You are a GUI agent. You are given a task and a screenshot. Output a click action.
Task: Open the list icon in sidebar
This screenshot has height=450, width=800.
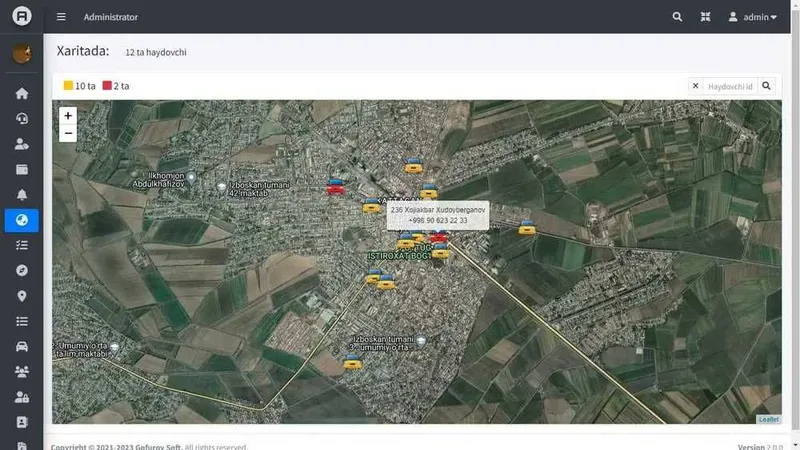point(21,321)
